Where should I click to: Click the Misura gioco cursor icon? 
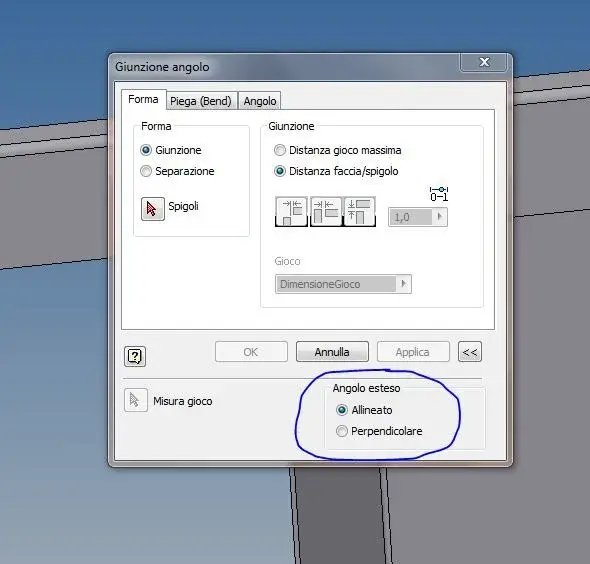point(135,400)
